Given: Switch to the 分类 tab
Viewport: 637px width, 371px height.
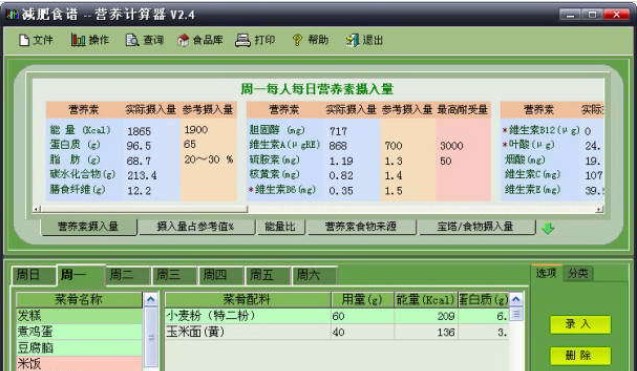Looking at the screenshot, I should point(578,273).
